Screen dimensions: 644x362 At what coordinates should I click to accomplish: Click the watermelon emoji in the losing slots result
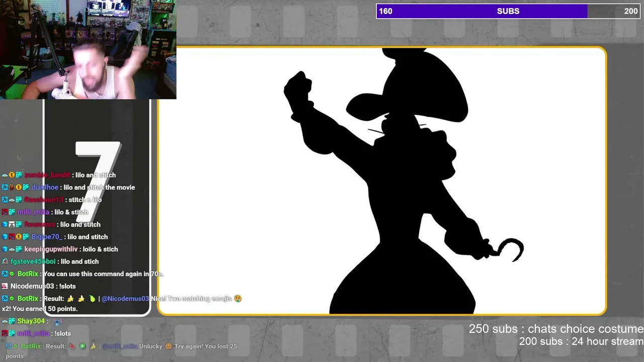pyautogui.click(x=71, y=346)
